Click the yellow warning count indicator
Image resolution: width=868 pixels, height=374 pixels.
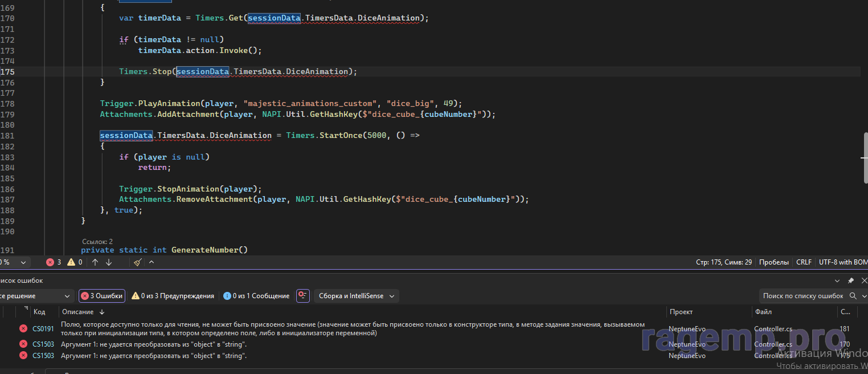[75, 262]
